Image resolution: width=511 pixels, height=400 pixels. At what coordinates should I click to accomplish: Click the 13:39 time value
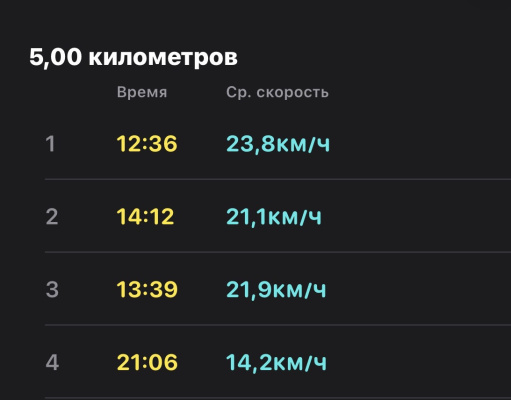[147, 289]
